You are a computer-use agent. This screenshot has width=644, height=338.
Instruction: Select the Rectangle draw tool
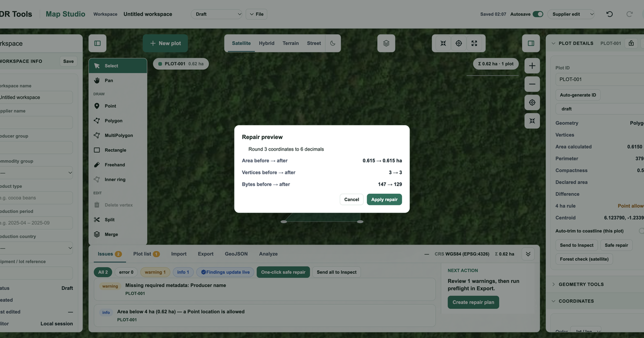(118, 150)
